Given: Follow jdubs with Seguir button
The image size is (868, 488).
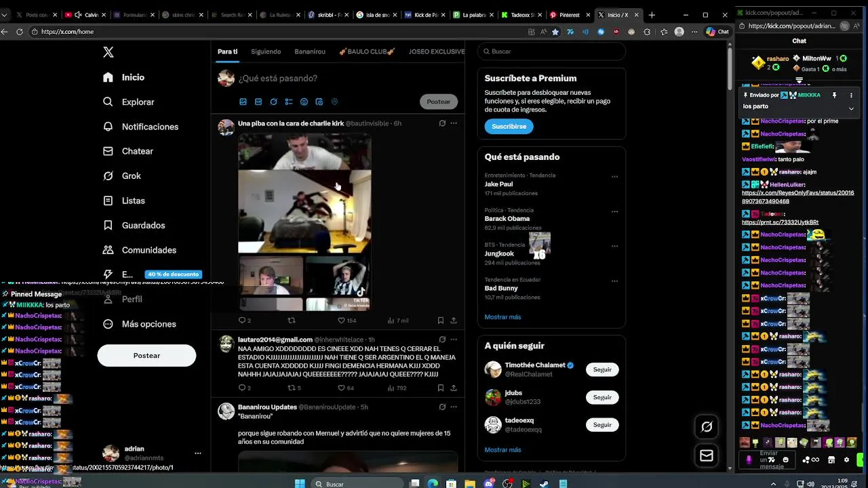Looking at the screenshot, I should coord(602,397).
